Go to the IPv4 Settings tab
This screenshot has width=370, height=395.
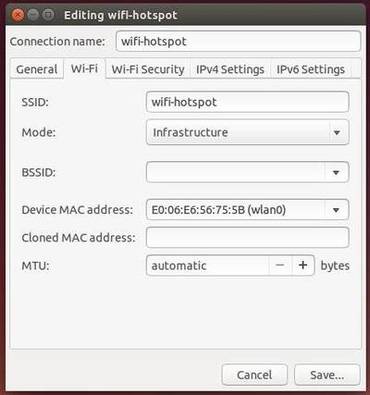pos(230,69)
